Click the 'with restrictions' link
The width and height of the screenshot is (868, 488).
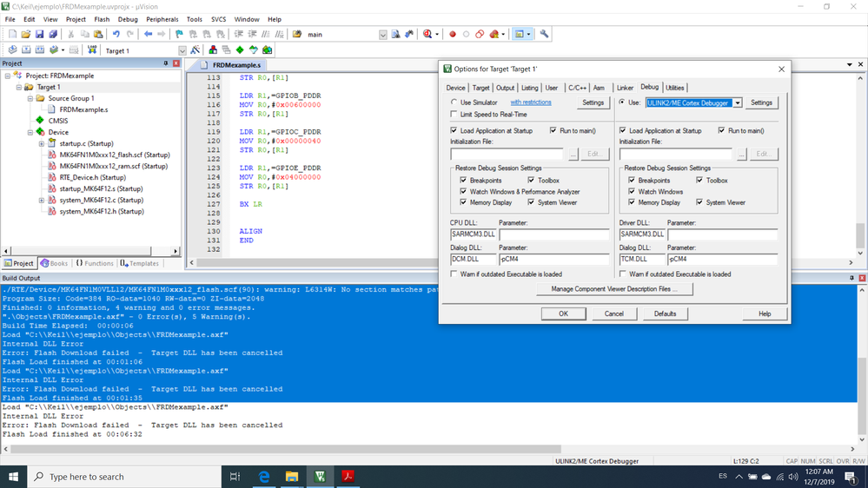pyautogui.click(x=530, y=102)
